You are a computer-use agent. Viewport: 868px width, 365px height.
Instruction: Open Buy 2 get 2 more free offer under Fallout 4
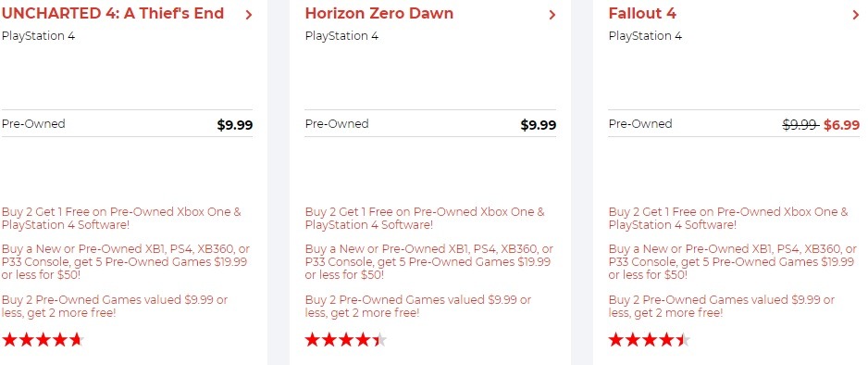[x=721, y=307]
